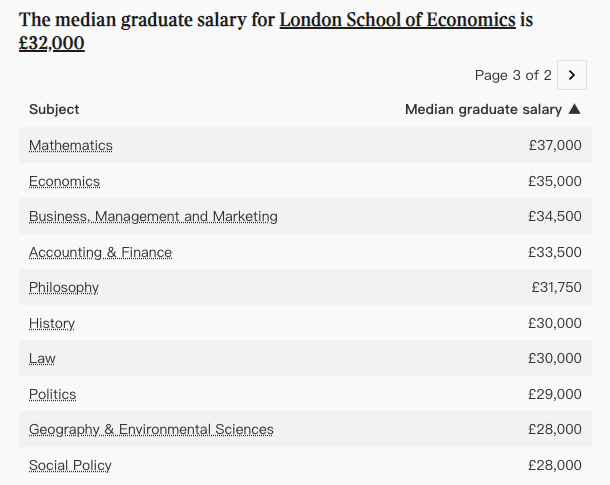Viewport: 610px width, 485px height.
Task: Click the salary column sort arrow
Action: pyautogui.click(x=575, y=109)
